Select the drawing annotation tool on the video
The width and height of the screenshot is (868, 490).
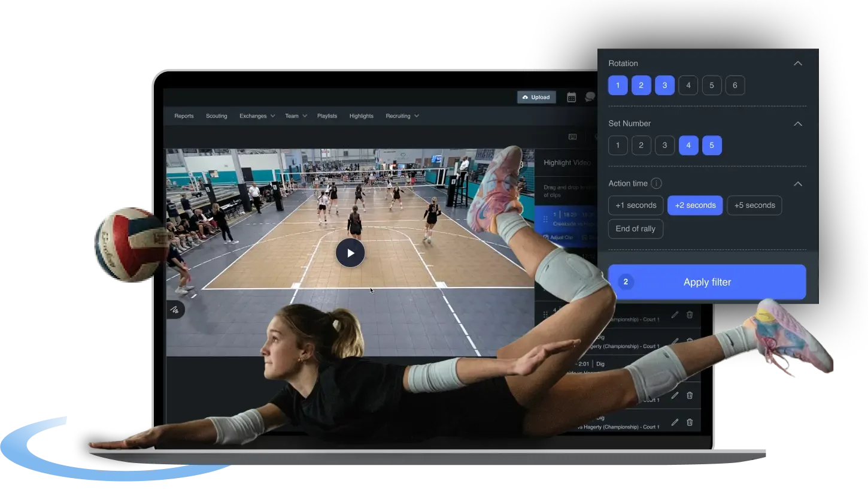(x=176, y=310)
